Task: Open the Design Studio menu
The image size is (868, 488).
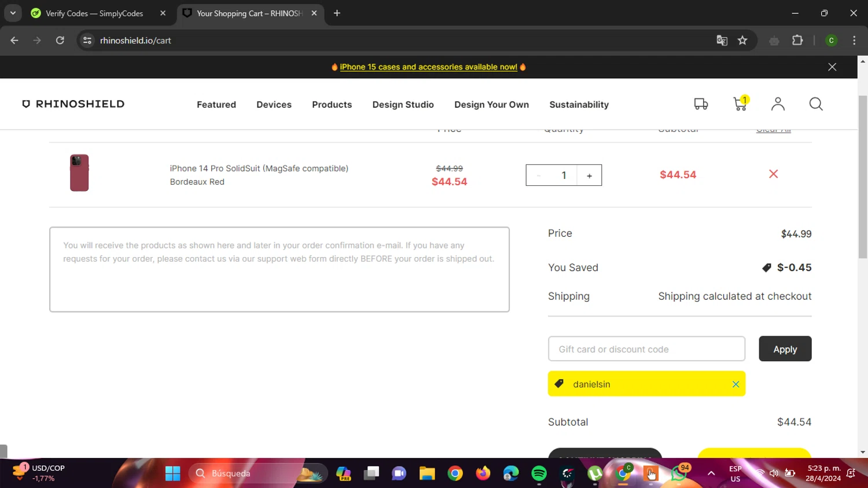Action: pos(403,105)
